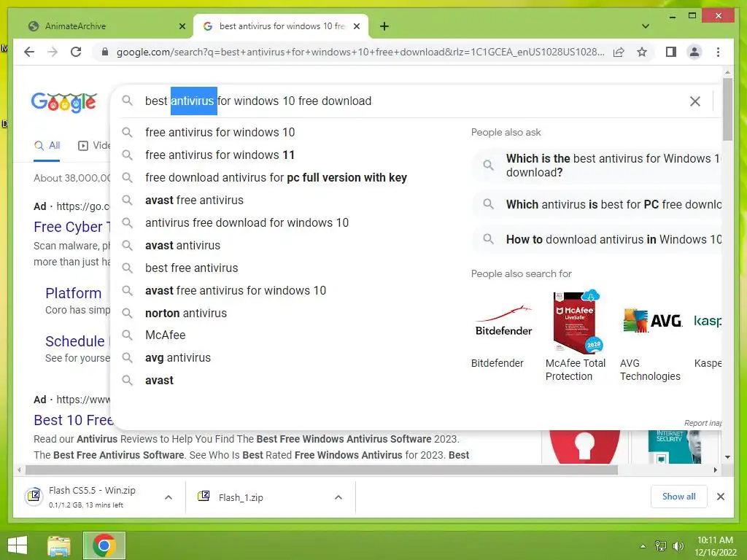This screenshot has height=560, width=747.
Task: Close the best antivirus search tab
Action: pyautogui.click(x=356, y=26)
